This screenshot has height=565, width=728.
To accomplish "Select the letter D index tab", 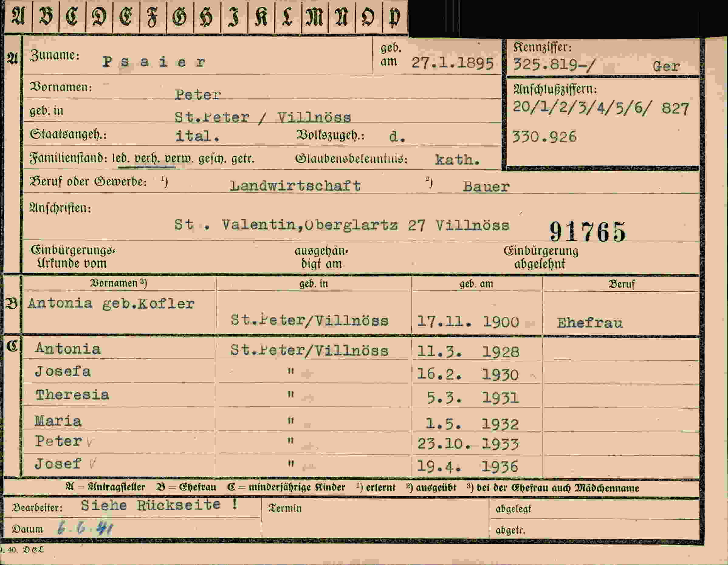I will 99,17.
